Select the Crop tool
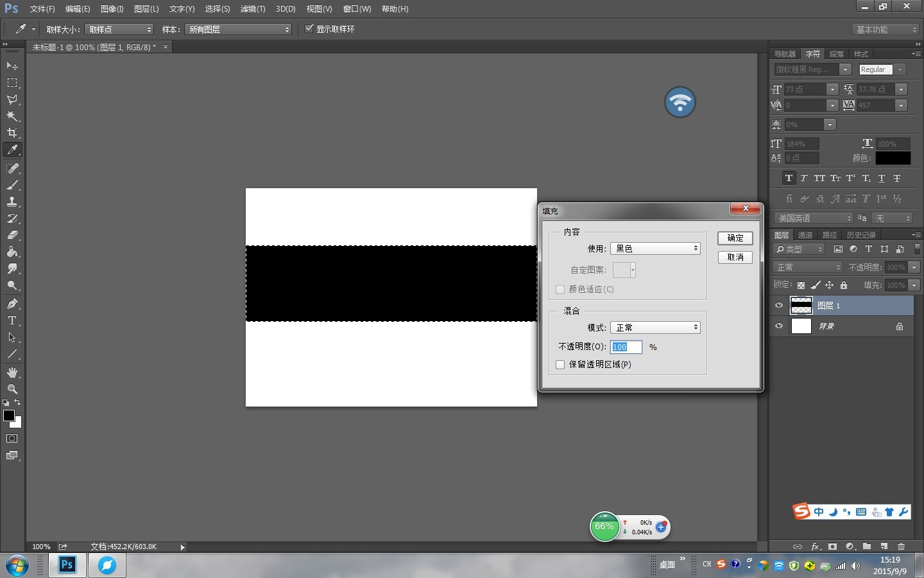 [12, 133]
